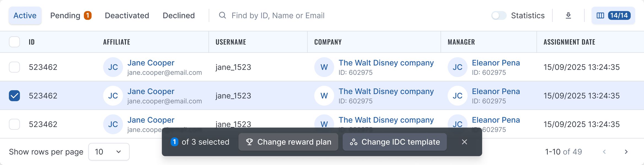Switch to the Pending tab

(x=71, y=15)
